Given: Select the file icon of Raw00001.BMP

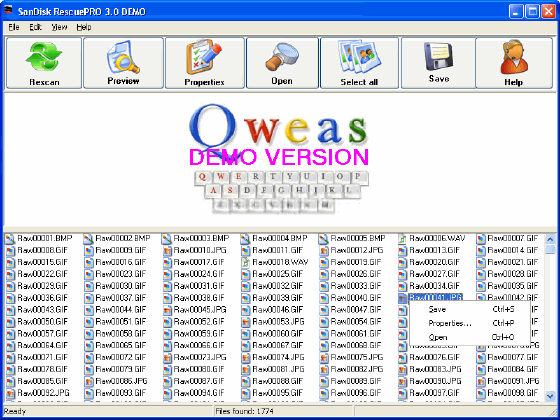Looking at the screenshot, I should pos(10,239).
